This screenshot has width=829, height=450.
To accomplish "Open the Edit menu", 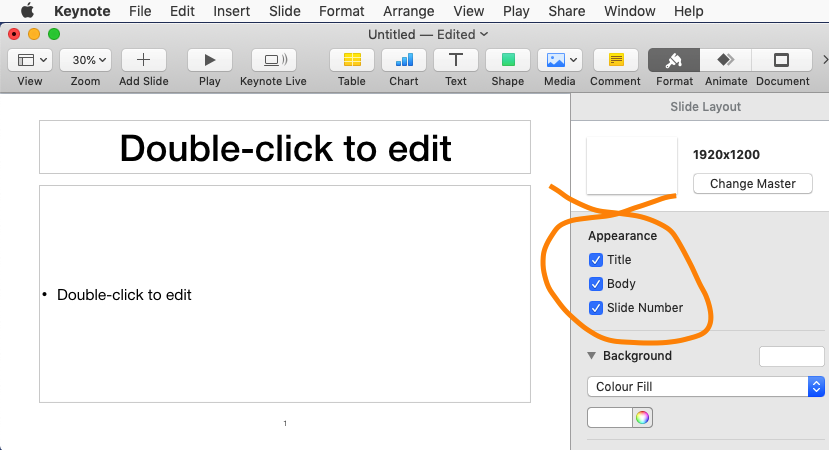I will click(182, 11).
